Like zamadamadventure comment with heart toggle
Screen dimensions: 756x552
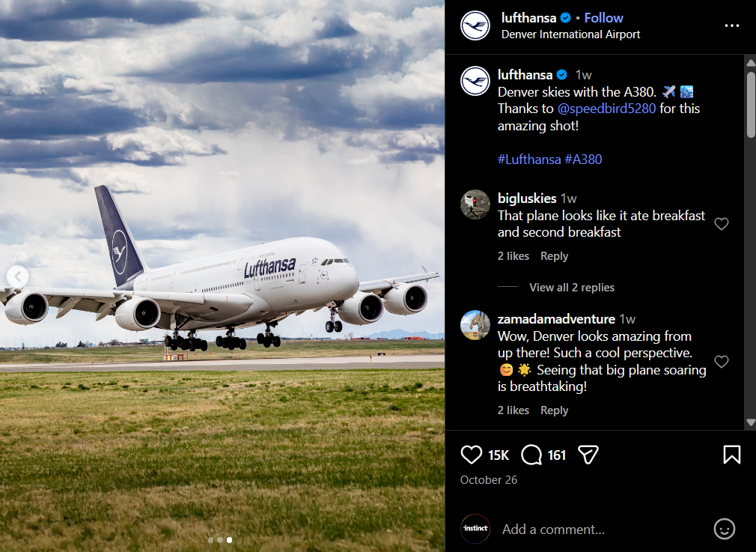[721, 362]
